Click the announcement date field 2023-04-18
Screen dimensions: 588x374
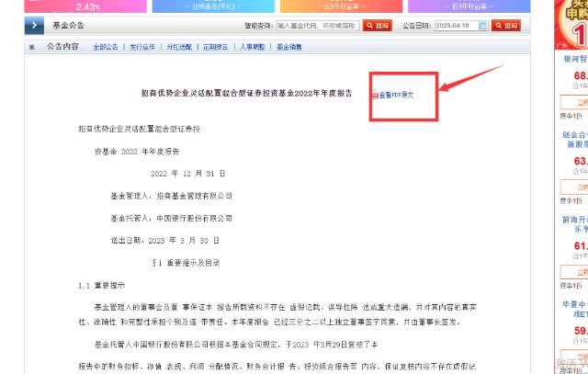(448, 26)
